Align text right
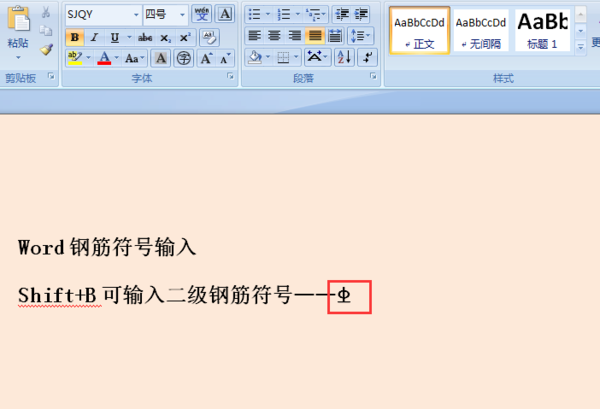Screen dimensions: 600x409 coord(294,36)
